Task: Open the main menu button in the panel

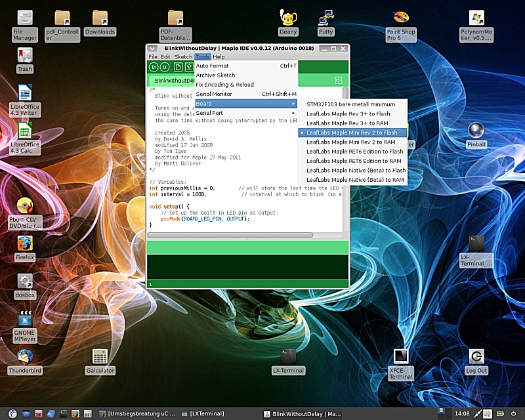Action: tap(12, 414)
